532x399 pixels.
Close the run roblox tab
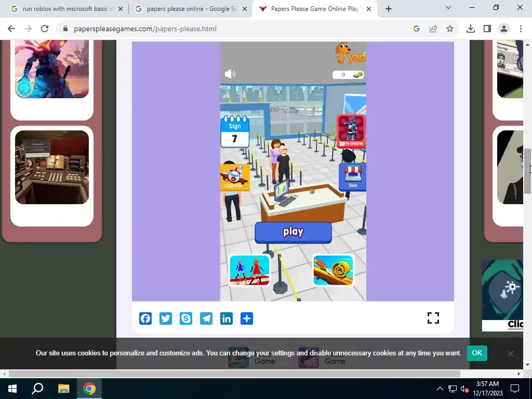pyautogui.click(x=121, y=9)
